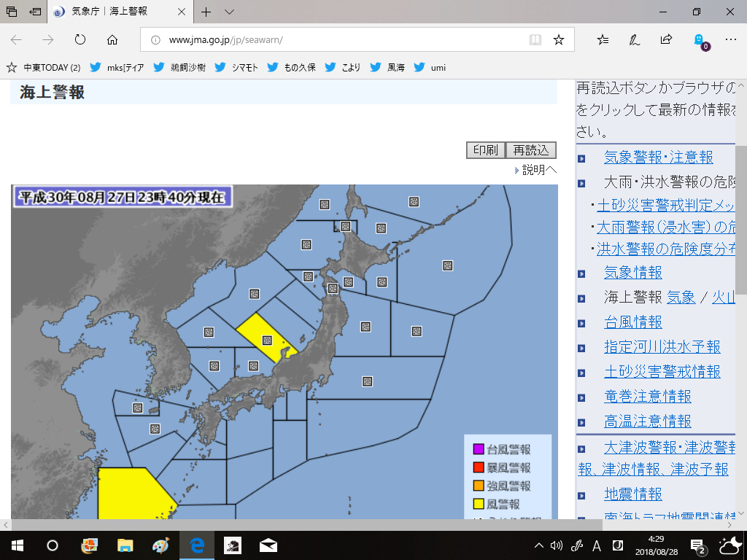Click the sea area marker west of Kyushu

pos(155,429)
